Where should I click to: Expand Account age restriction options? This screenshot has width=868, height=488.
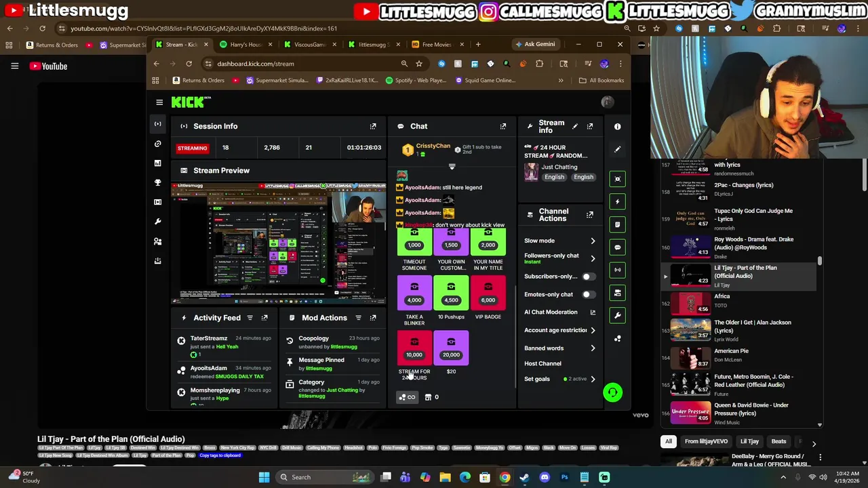pyautogui.click(x=593, y=330)
